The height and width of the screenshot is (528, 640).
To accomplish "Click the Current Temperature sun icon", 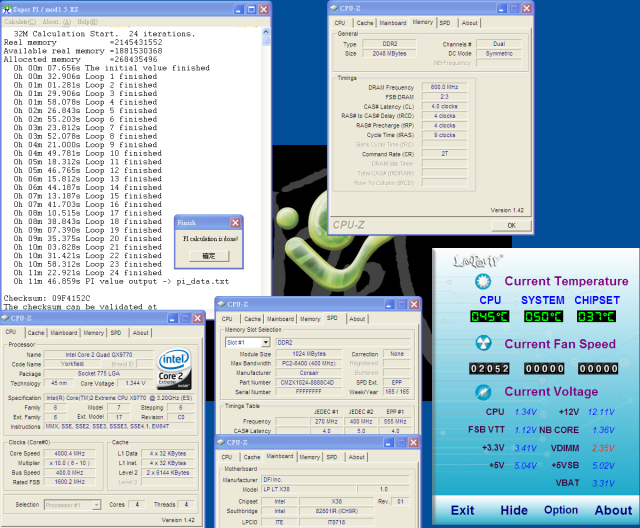I will [x=483, y=281].
